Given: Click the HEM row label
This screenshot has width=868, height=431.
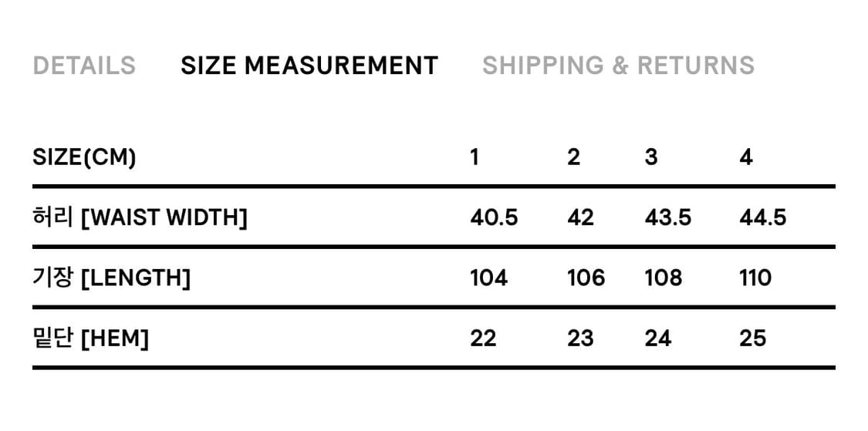Looking at the screenshot, I should point(90,338).
